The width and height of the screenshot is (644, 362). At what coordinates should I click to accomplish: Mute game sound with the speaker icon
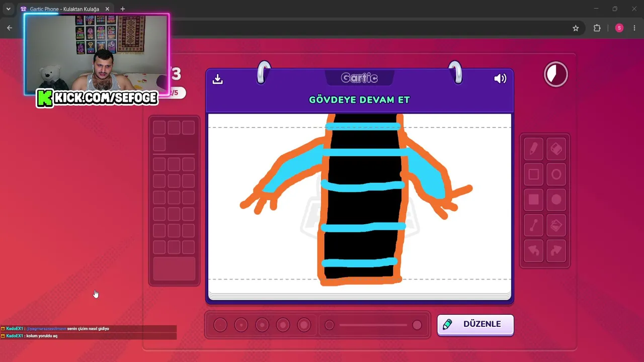pos(500,78)
